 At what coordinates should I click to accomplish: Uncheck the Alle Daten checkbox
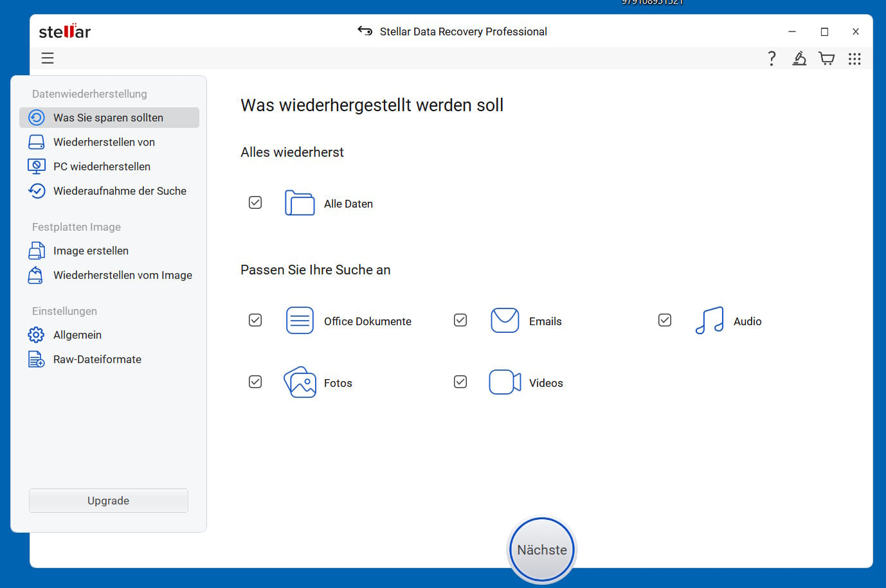(255, 203)
